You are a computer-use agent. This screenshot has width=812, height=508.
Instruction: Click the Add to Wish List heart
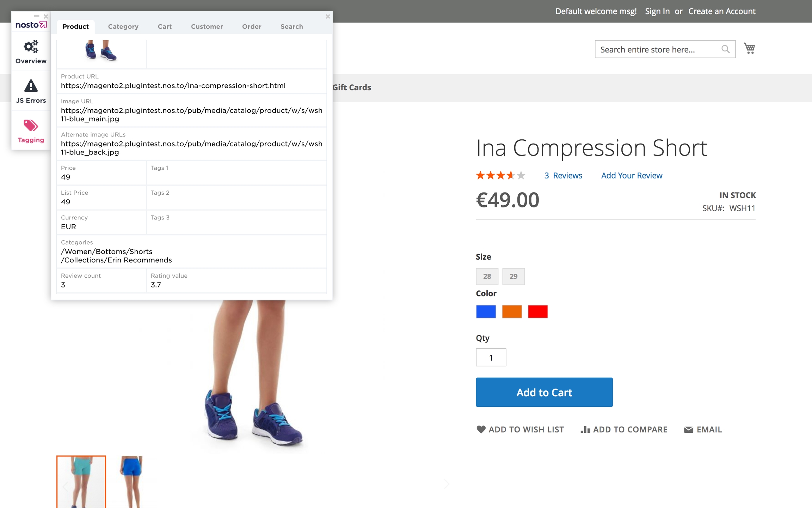481,429
